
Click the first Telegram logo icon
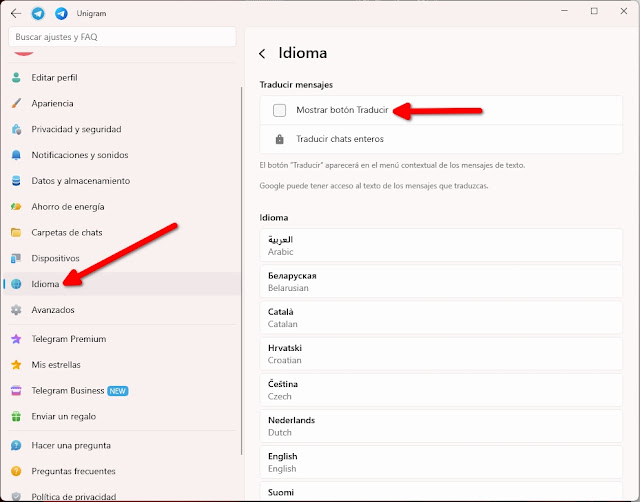[x=38, y=13]
